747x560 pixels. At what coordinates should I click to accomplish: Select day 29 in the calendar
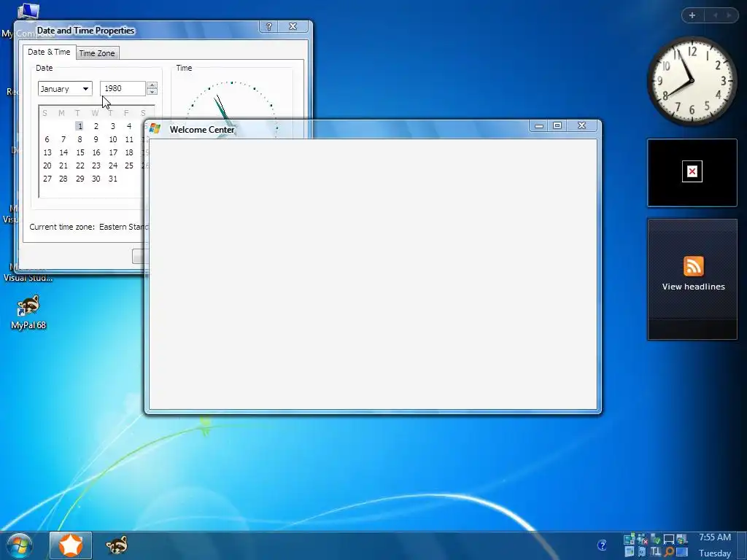pyautogui.click(x=80, y=179)
